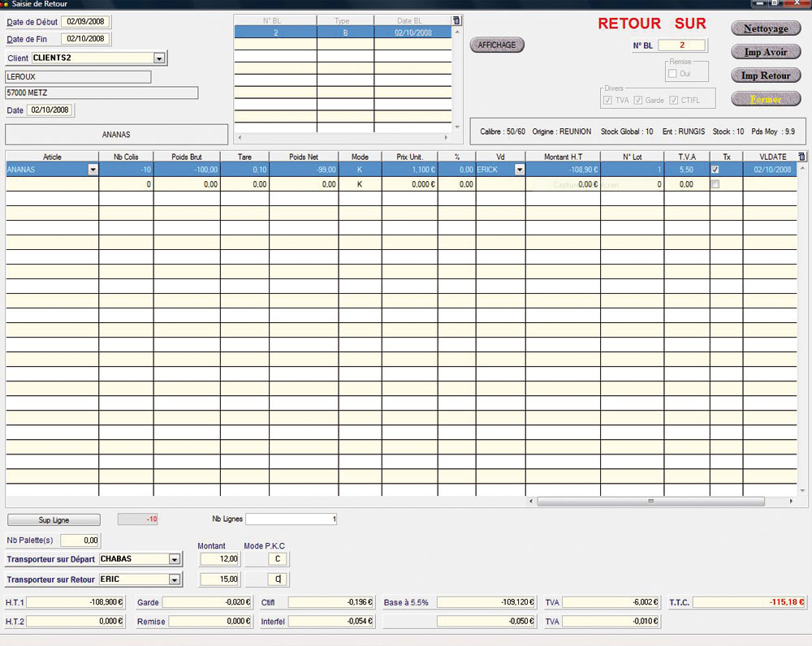Click the Montant field showing 15,00
The height and width of the screenshot is (646, 812).
[x=219, y=579]
